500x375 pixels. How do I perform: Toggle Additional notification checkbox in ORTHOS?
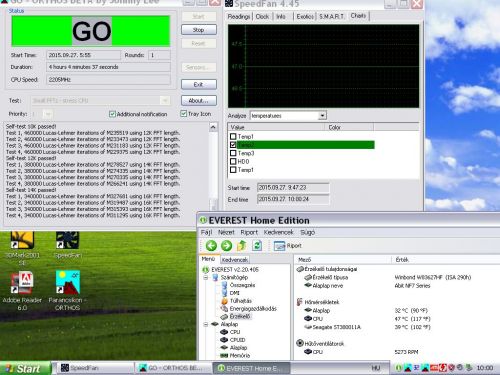pyautogui.click(x=112, y=114)
